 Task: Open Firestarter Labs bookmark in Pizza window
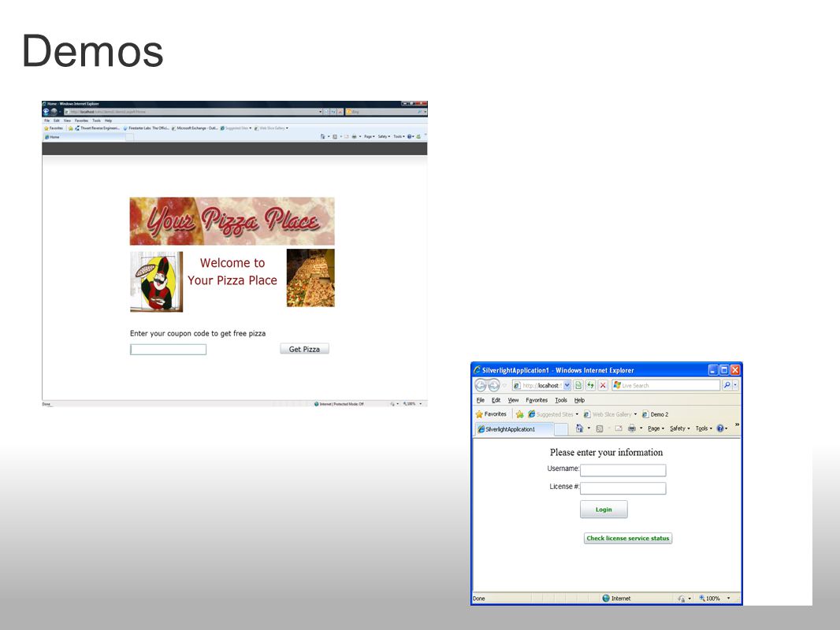pyautogui.click(x=146, y=128)
